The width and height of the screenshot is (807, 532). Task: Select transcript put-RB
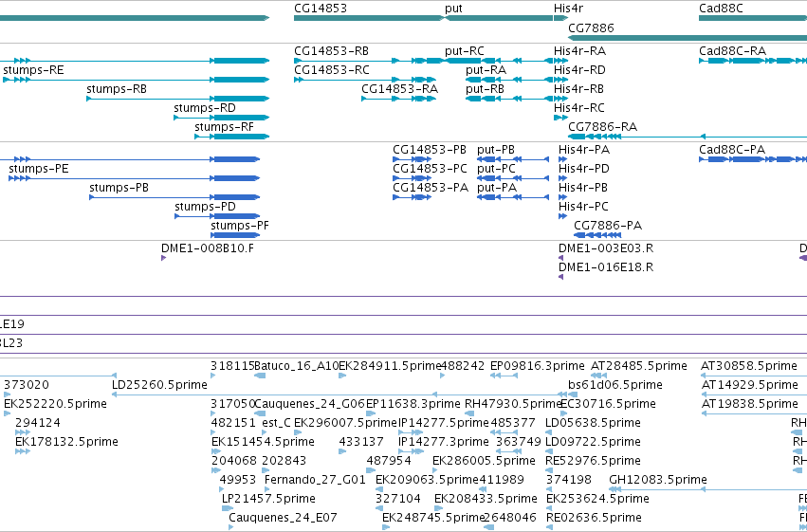[x=509, y=99]
